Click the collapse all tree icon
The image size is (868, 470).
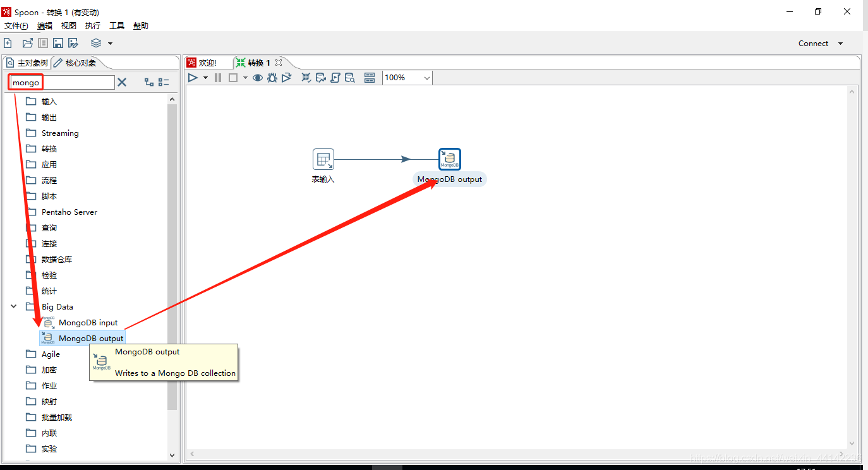[x=164, y=82]
